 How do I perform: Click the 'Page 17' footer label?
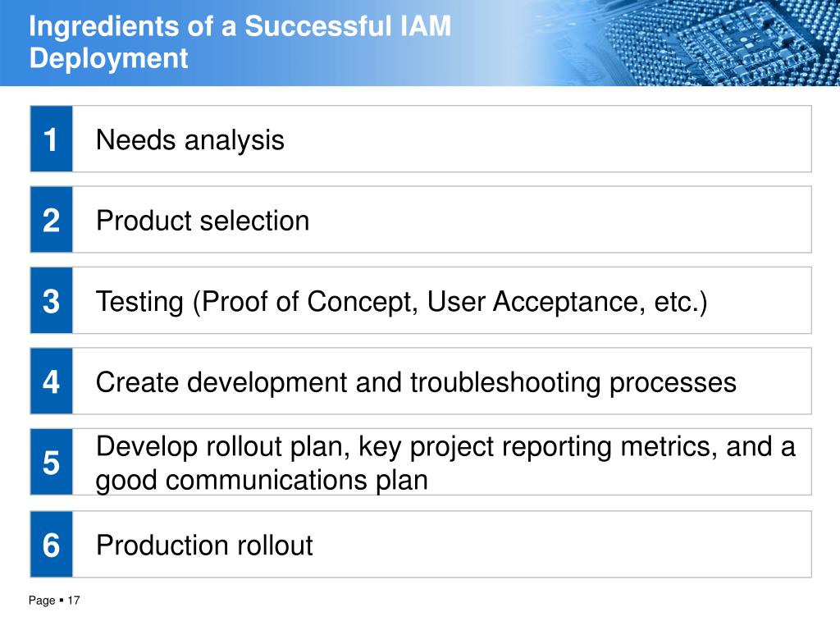[x=54, y=600]
